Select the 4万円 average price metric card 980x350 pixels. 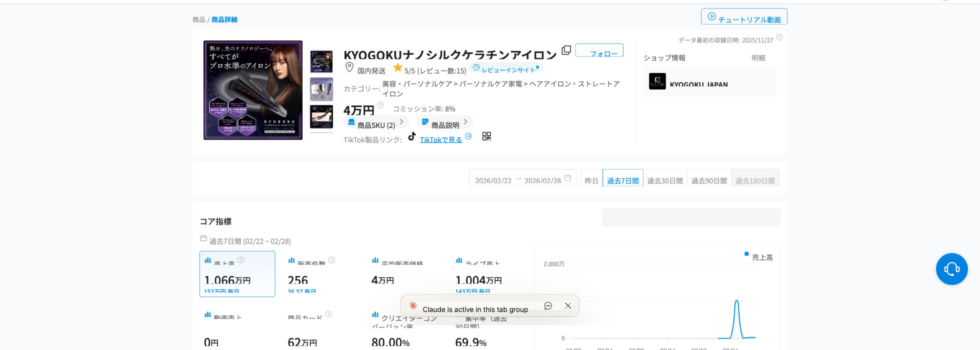pos(405,274)
